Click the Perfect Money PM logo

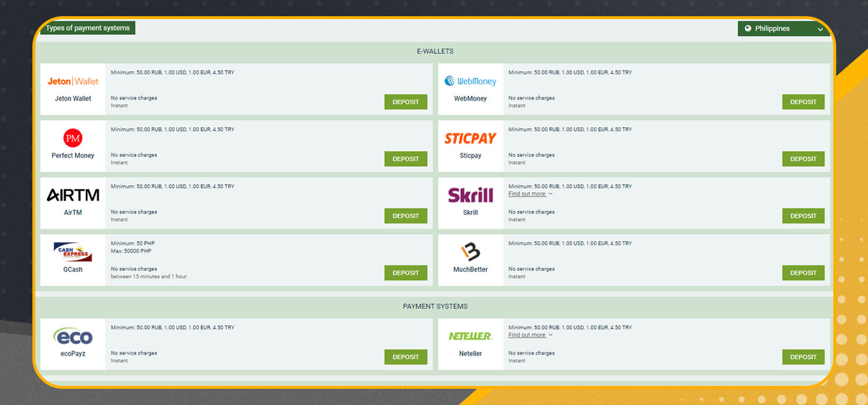point(73,138)
